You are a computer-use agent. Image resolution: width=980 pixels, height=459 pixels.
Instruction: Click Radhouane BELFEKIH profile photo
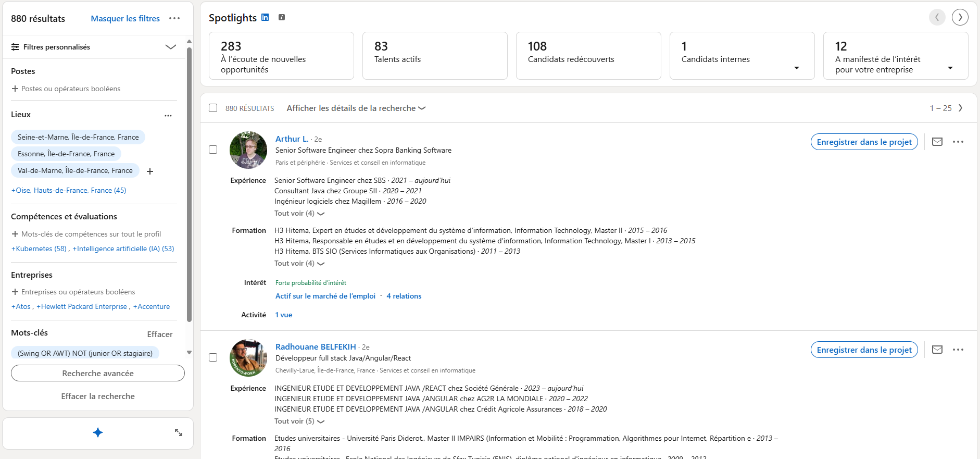tap(248, 358)
